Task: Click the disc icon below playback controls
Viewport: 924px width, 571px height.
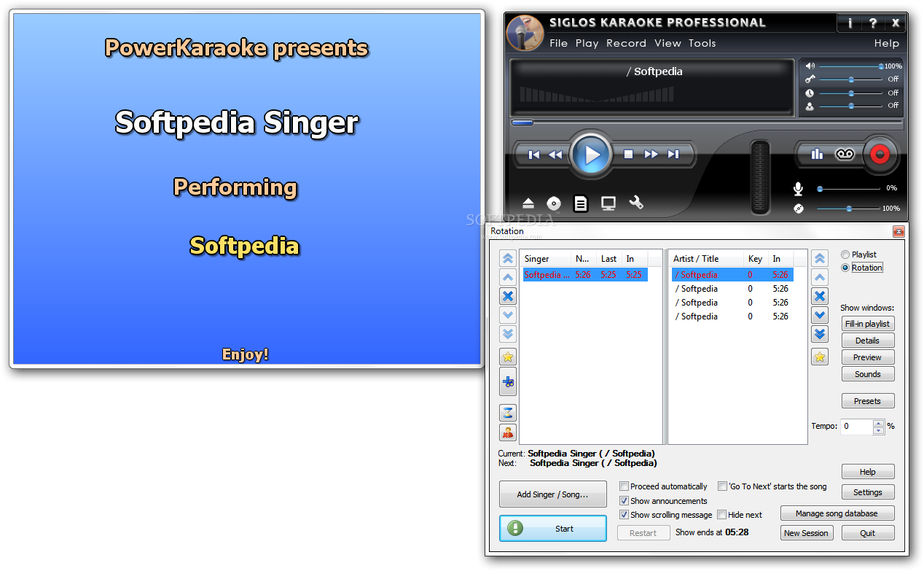Action: pyautogui.click(x=554, y=203)
